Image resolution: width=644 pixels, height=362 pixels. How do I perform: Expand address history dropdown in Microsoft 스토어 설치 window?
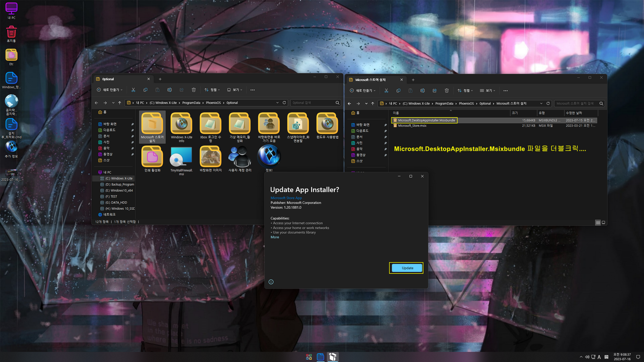[541, 104]
